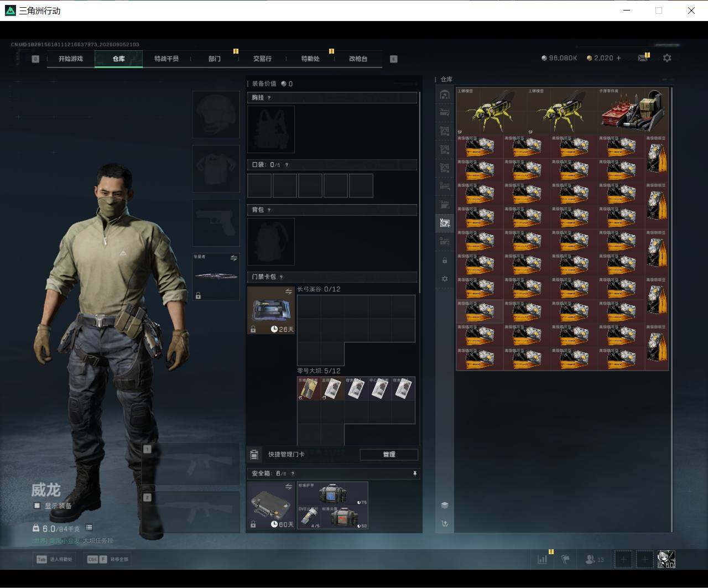Switch to the 特战干员 tab
708x588 pixels.
(166, 59)
